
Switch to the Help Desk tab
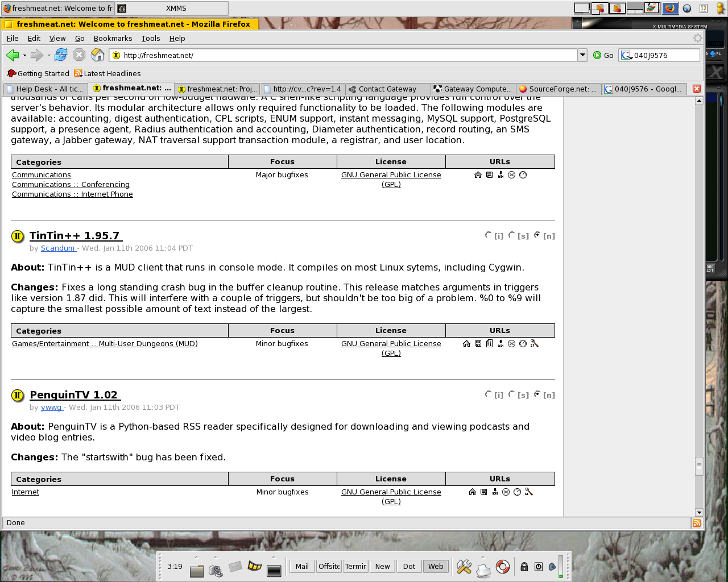(x=45, y=89)
